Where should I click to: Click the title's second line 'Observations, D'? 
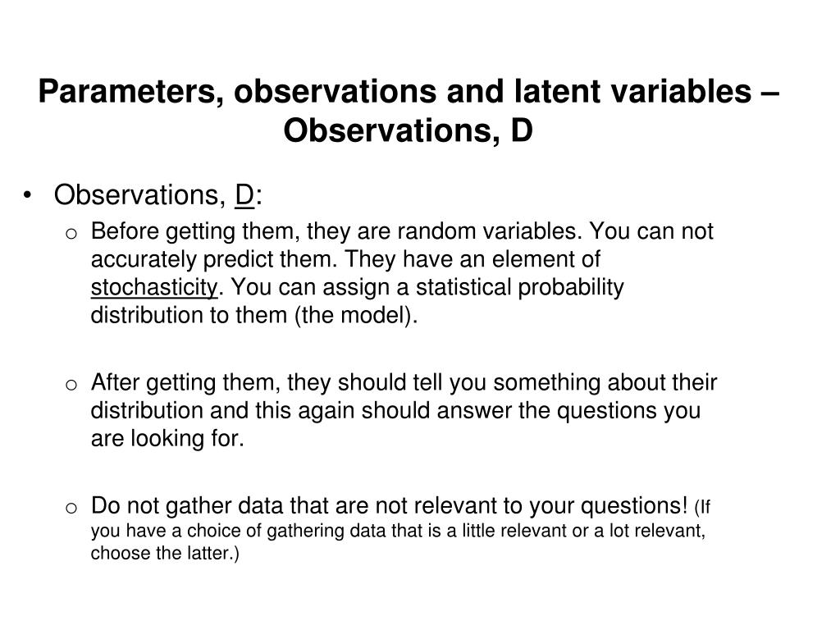pyautogui.click(x=409, y=130)
